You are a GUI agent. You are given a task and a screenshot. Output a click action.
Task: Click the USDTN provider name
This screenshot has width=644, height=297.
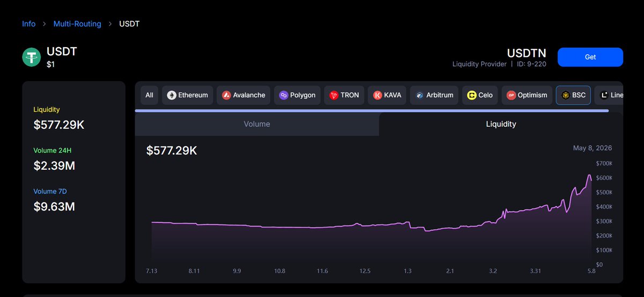(x=526, y=53)
